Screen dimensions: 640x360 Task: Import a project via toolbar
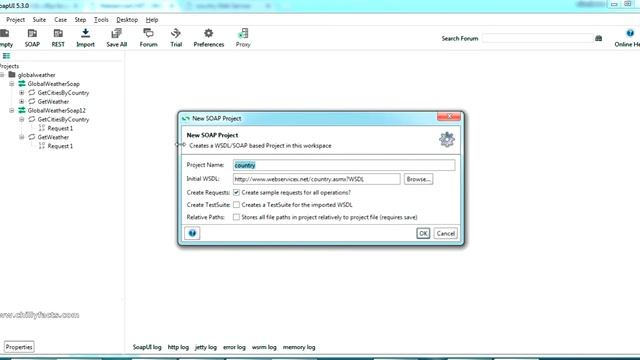85,33
